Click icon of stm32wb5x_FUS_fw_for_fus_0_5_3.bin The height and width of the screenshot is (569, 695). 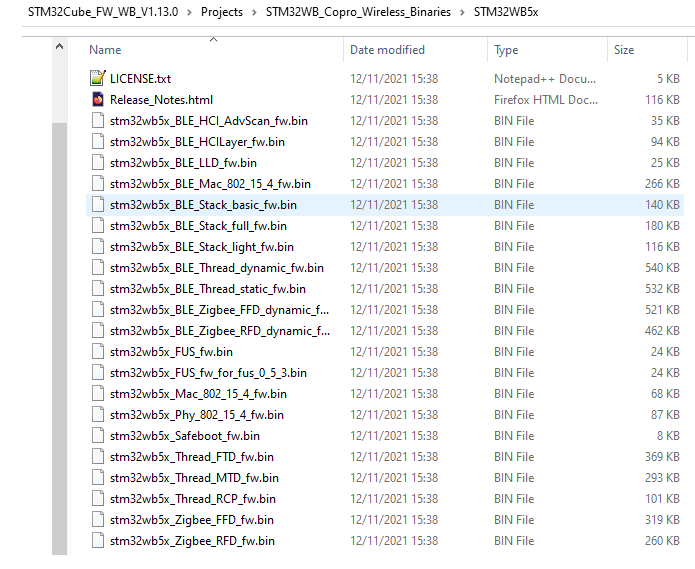tap(98, 373)
